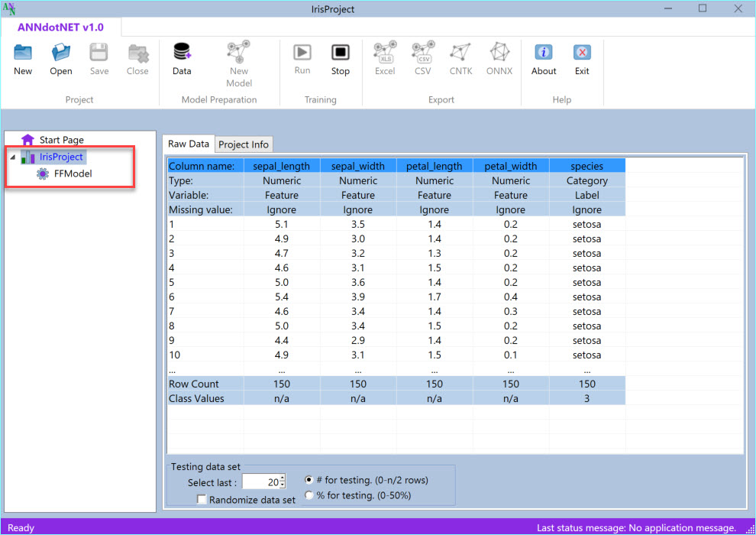The width and height of the screenshot is (756, 535).
Task: Switch to the Raw Data tab
Action: 189,144
